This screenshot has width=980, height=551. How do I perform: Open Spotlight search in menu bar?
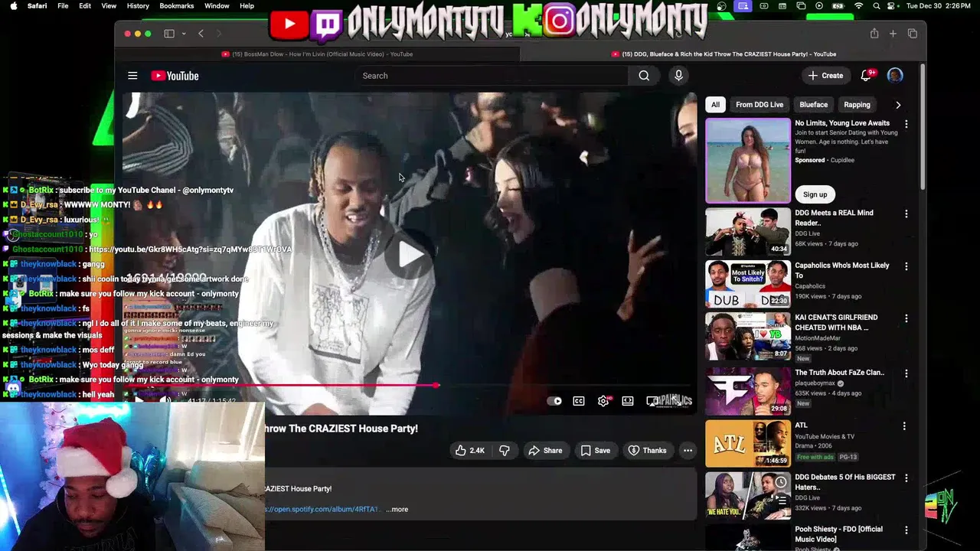point(877,6)
